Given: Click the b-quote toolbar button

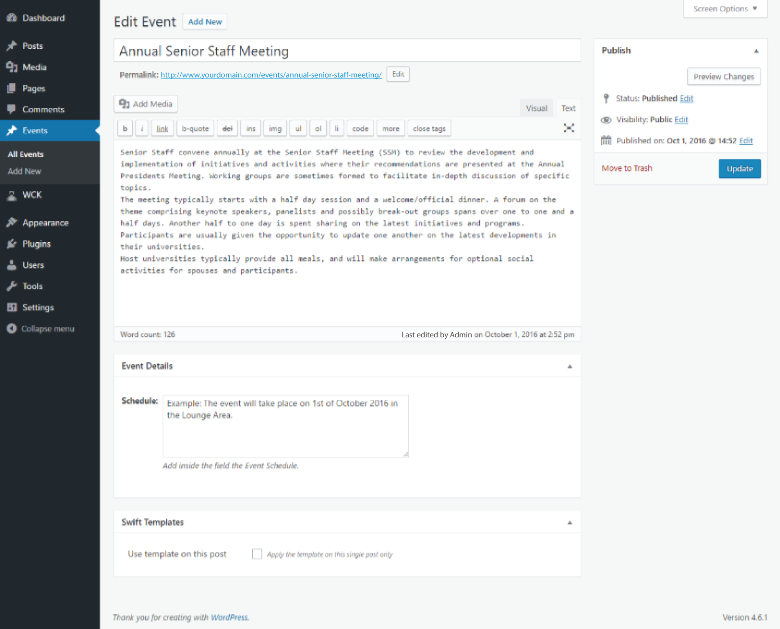Looking at the screenshot, I should (x=195, y=128).
